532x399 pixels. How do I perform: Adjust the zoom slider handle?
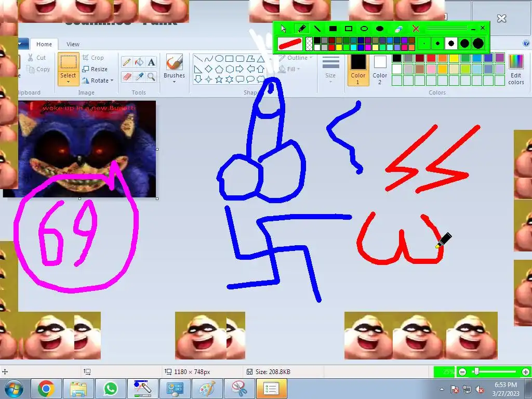click(x=476, y=372)
